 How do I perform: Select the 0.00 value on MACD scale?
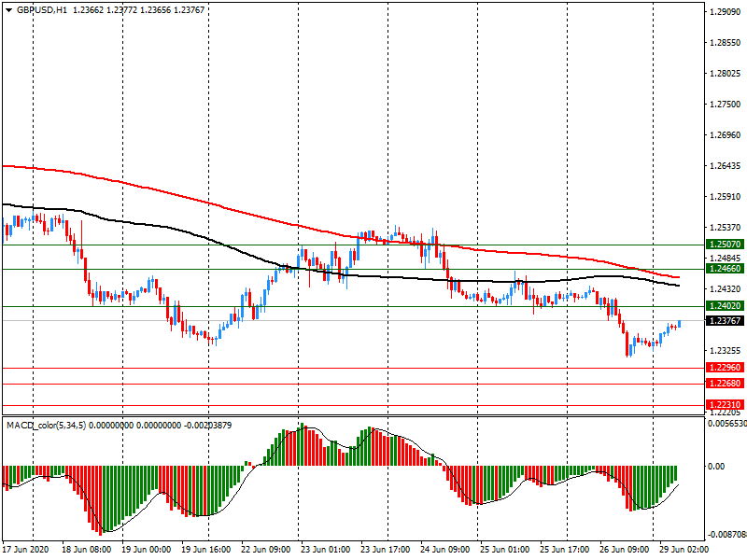coord(717,466)
